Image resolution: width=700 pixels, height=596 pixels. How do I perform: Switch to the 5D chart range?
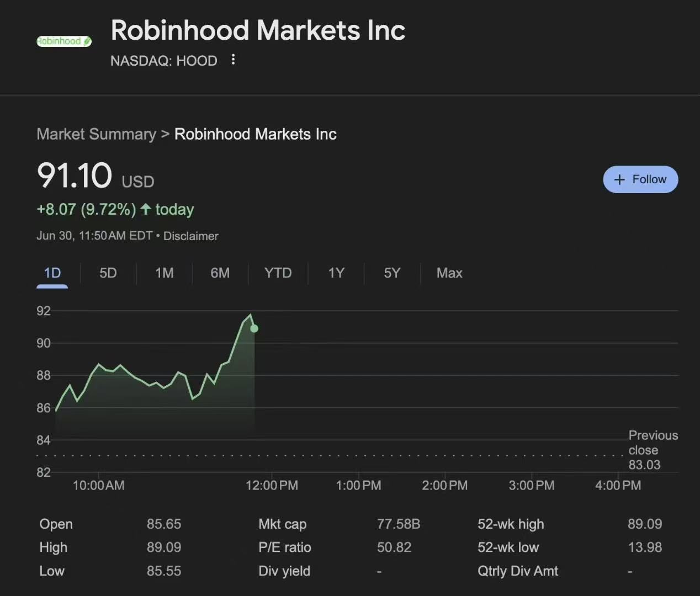click(x=108, y=273)
